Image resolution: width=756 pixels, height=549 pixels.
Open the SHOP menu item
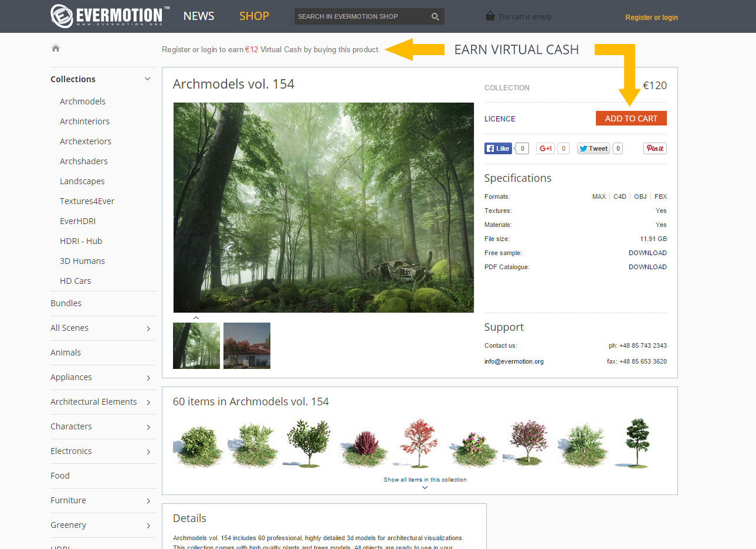[x=254, y=16]
